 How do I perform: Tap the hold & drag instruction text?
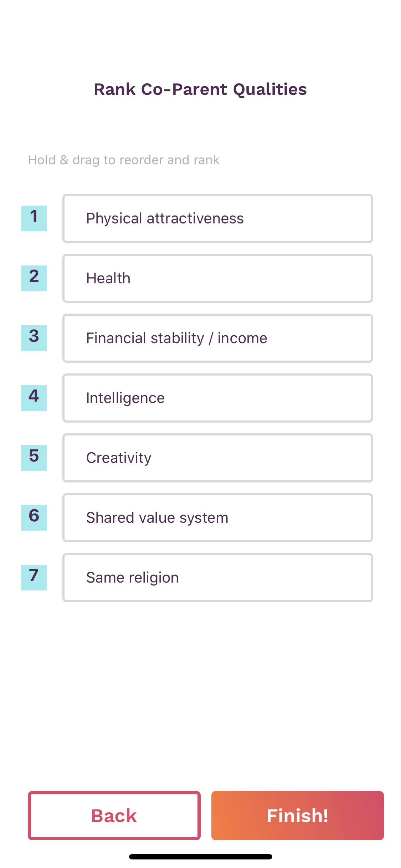(124, 160)
